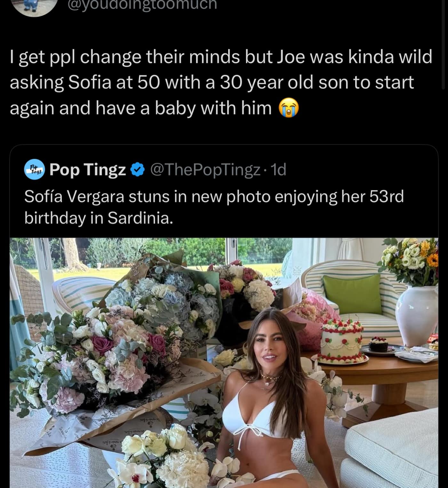The width and height of the screenshot is (448, 488).
Task: Click the white vase with sunflowers
Action: click(417, 316)
